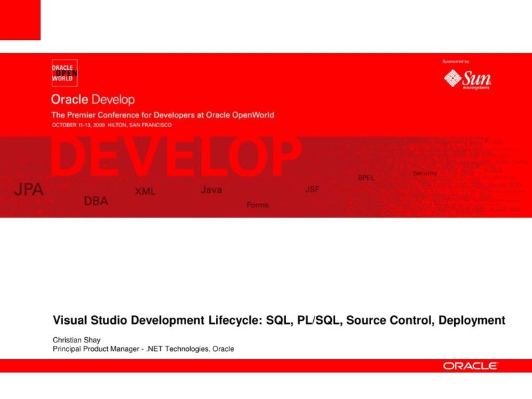The image size is (532, 399).
Task: Click the Java keyword
Action: [x=211, y=190]
